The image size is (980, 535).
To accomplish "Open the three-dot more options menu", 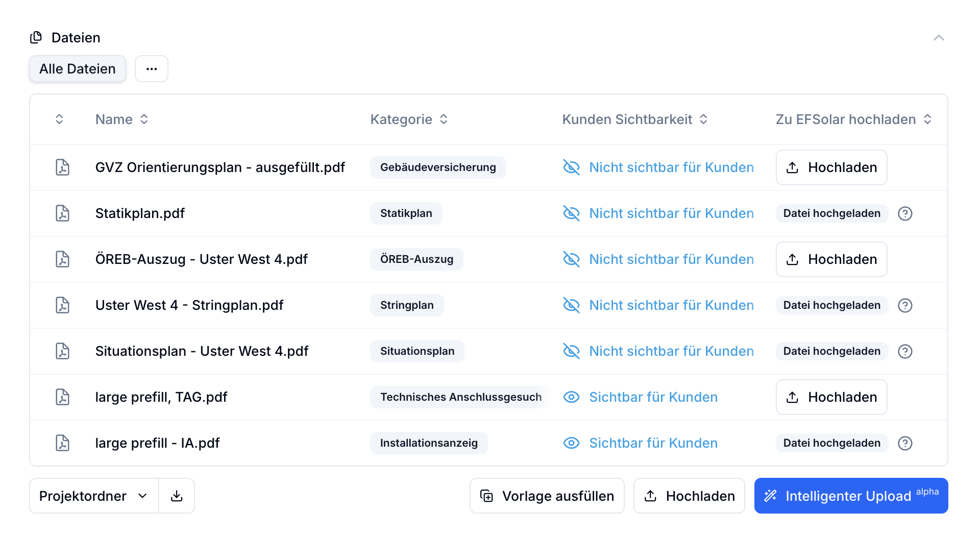I will pyautogui.click(x=152, y=69).
